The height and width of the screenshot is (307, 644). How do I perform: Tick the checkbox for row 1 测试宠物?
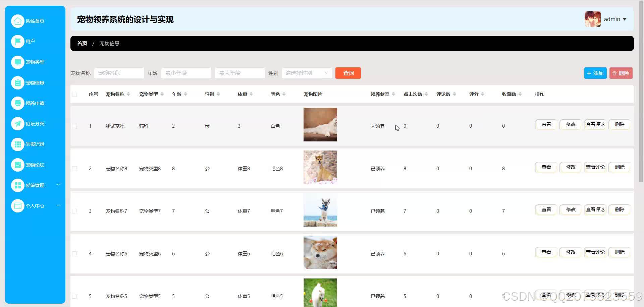coord(74,126)
